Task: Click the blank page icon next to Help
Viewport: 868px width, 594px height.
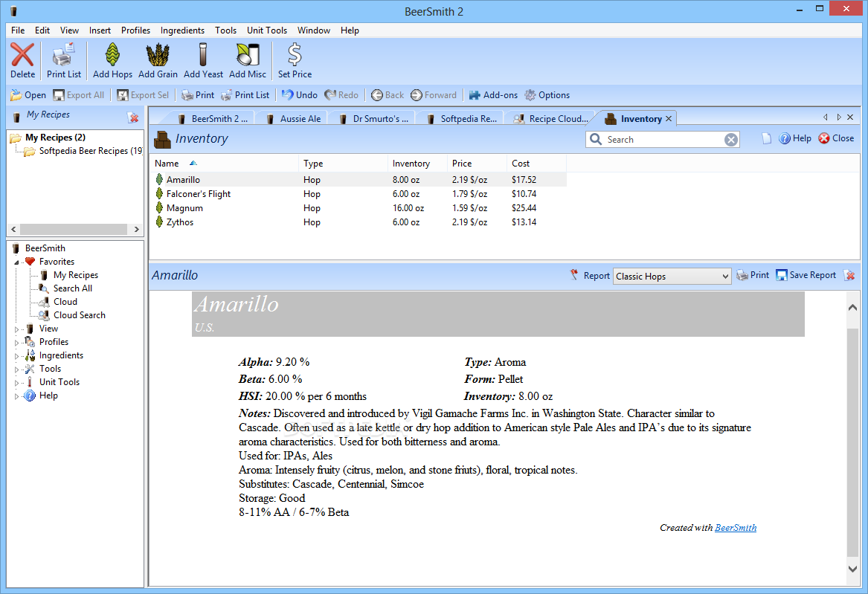Action: [766, 138]
